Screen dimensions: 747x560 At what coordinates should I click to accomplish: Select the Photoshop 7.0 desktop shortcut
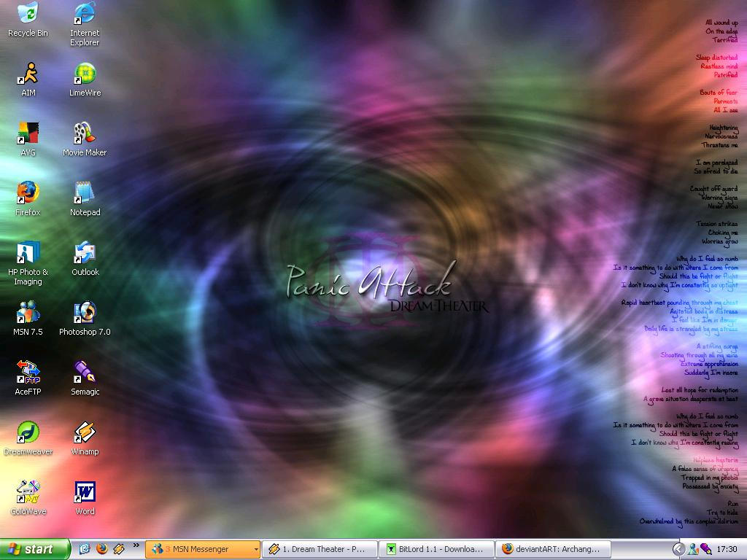(x=85, y=319)
